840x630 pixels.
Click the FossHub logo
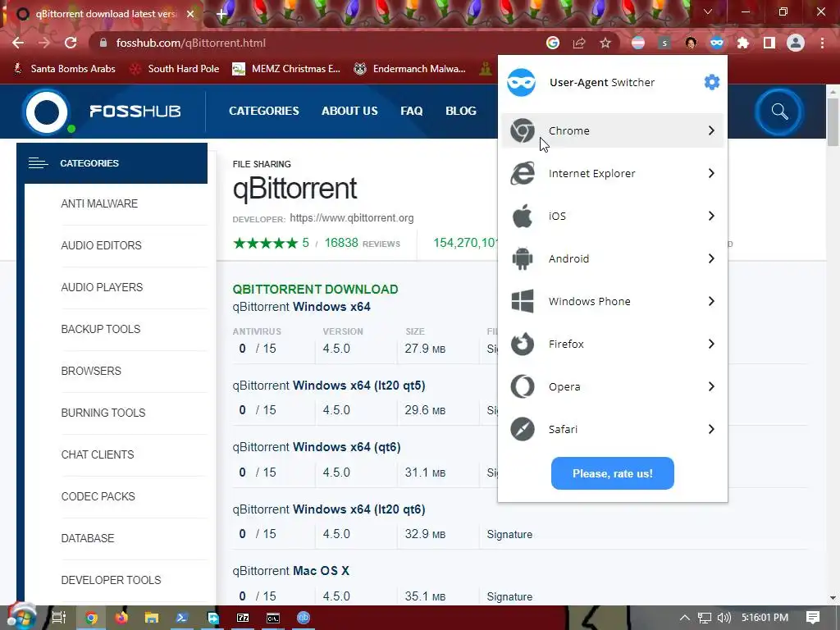tap(102, 112)
